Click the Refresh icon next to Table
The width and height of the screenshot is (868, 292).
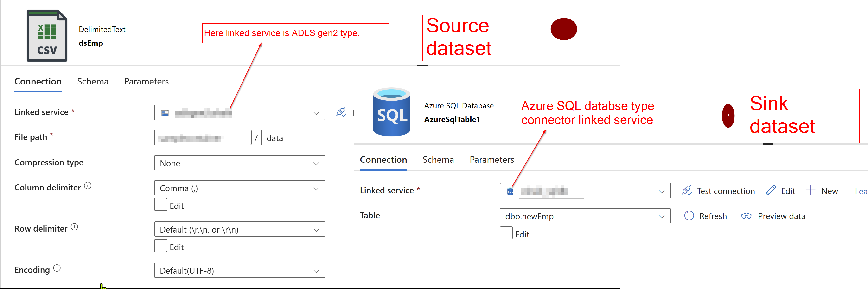pos(689,216)
